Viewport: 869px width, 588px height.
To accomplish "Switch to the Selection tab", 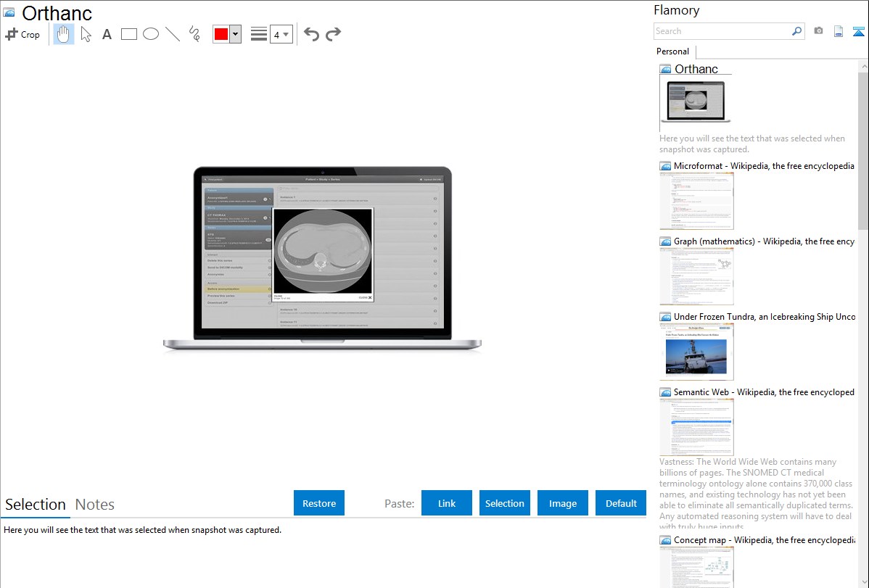I will tap(36, 505).
